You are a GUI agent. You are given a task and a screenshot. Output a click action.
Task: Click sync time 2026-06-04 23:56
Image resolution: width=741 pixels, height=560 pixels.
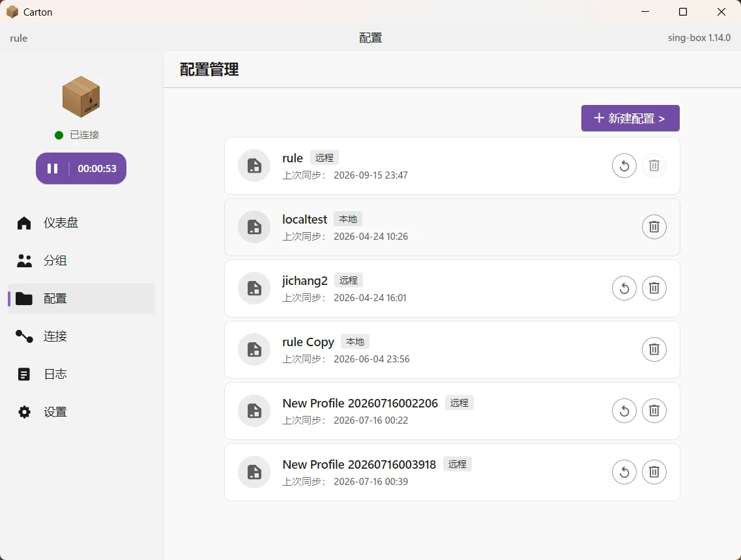tap(371, 359)
